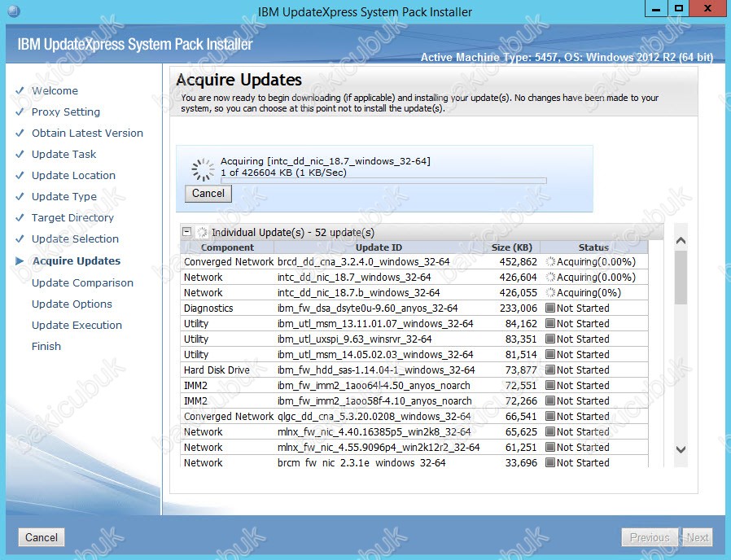The height and width of the screenshot is (560, 731).
Task: Click the Diagnostics component cell
Action: 208,308
